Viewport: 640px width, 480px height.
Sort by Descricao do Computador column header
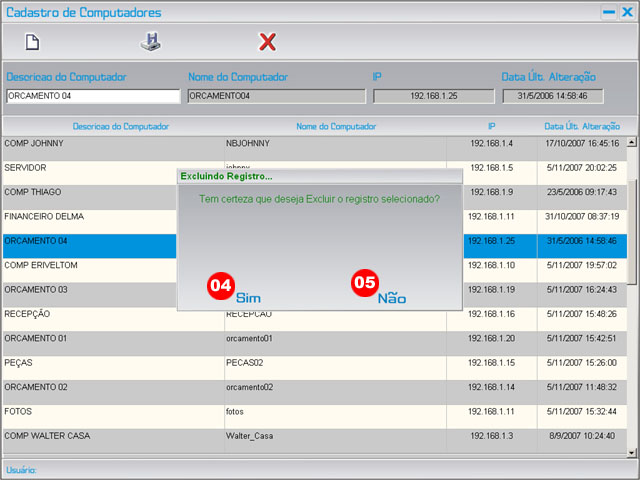tap(120, 127)
